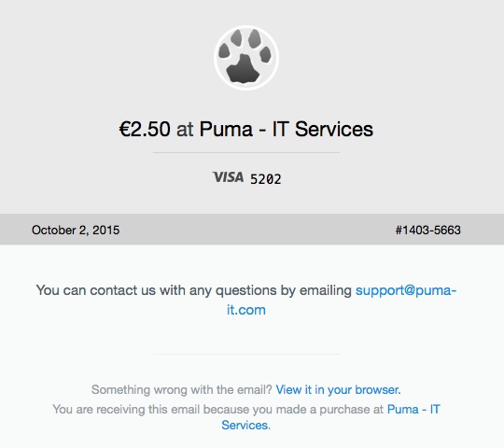Click the €2.50 amount in heading
This screenshot has height=448, width=504.
[145, 129]
